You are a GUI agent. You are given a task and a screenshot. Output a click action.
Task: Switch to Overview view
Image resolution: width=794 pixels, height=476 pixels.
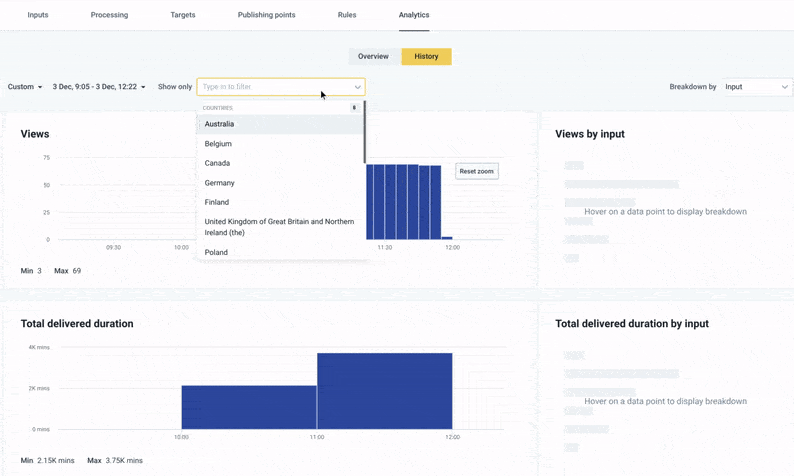click(x=374, y=56)
